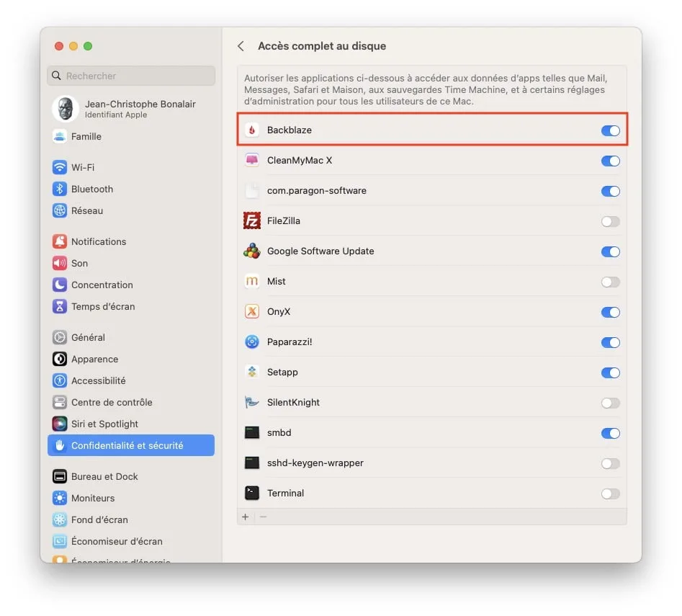The height and width of the screenshot is (616, 682).
Task: Click the FileZilla icon
Action: (252, 221)
